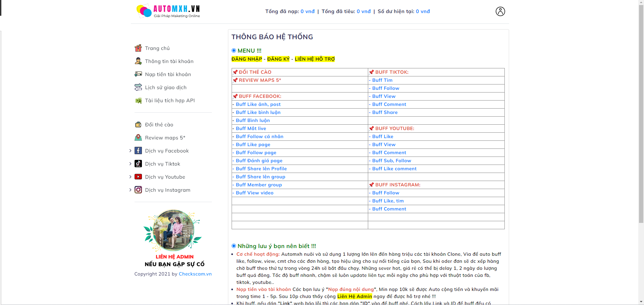The image size is (644, 305).
Task: Expand the Dịch vụ Facebook submenu arrow
Action: (130, 151)
